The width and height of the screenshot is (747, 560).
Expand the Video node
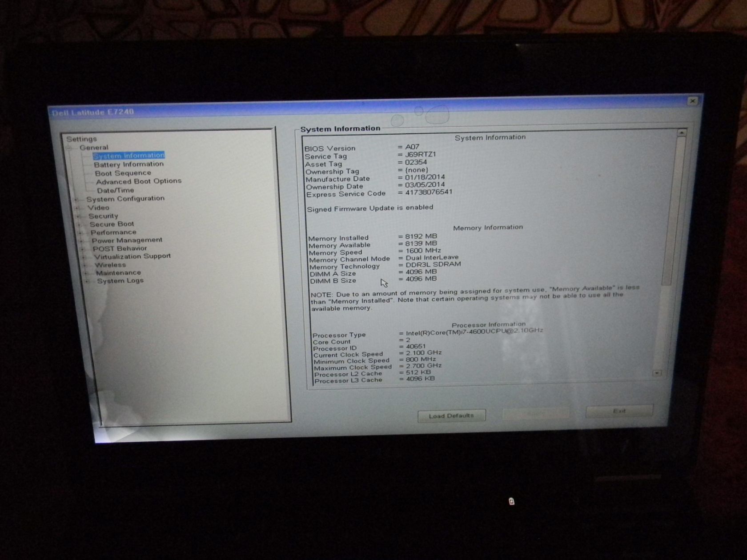(77, 208)
